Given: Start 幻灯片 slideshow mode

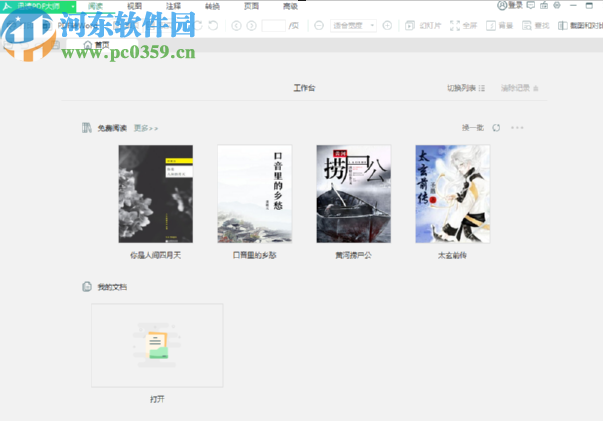Looking at the screenshot, I should click(x=423, y=25).
